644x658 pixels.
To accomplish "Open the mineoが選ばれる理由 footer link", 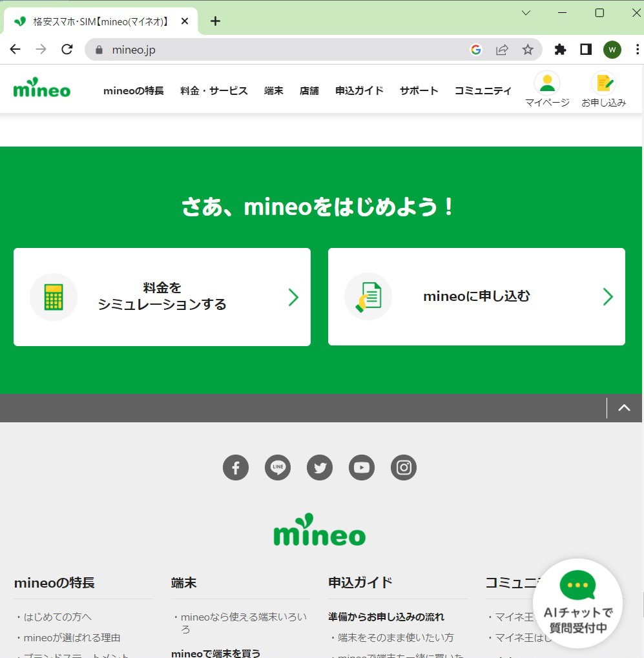I will (72, 638).
